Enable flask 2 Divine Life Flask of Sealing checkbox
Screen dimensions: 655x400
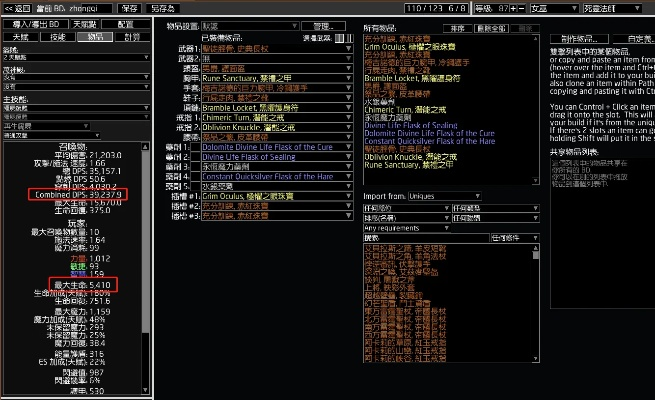coord(195,157)
